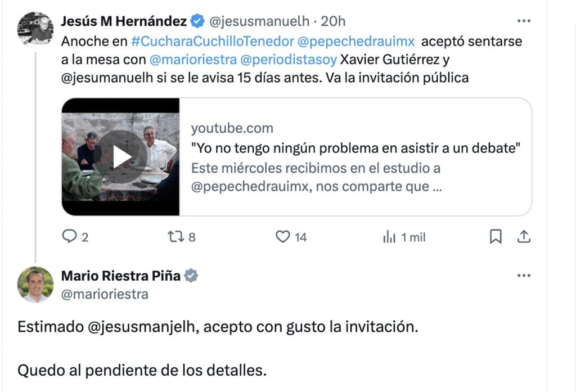Open more options on Jesús M Hernández's tweet
The height and width of the screenshot is (392, 576).
tap(524, 21)
